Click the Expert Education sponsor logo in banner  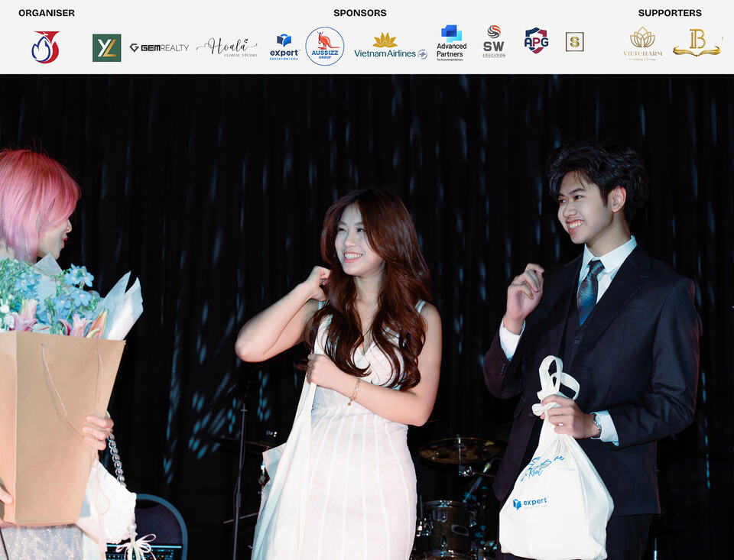284,47
